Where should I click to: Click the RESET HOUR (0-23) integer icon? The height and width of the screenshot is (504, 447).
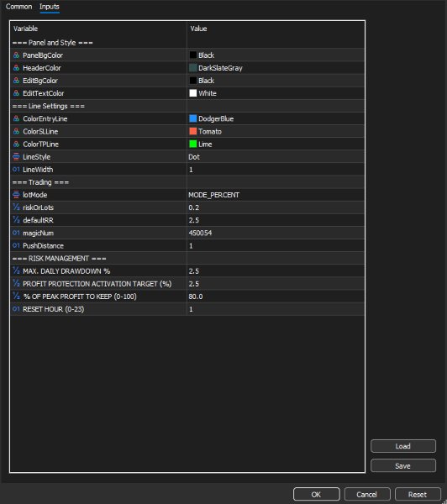16,309
